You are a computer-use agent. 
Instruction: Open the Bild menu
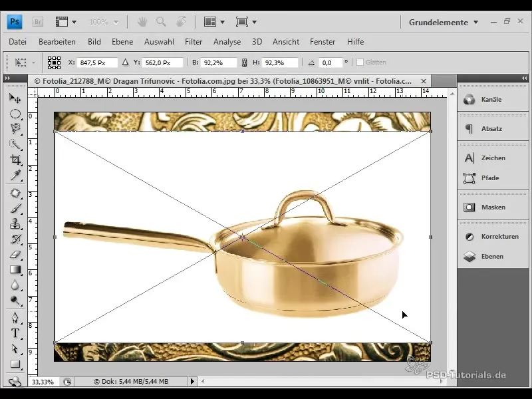point(94,42)
